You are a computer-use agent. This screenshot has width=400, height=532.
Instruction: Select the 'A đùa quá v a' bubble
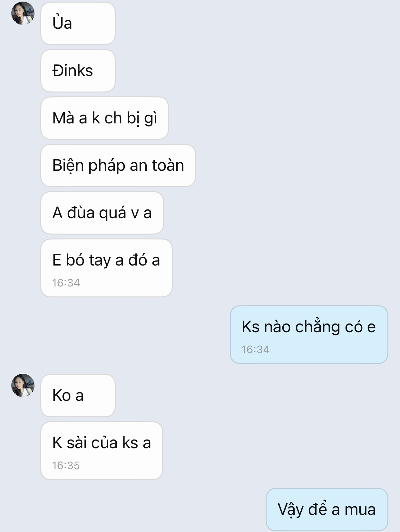102,213
